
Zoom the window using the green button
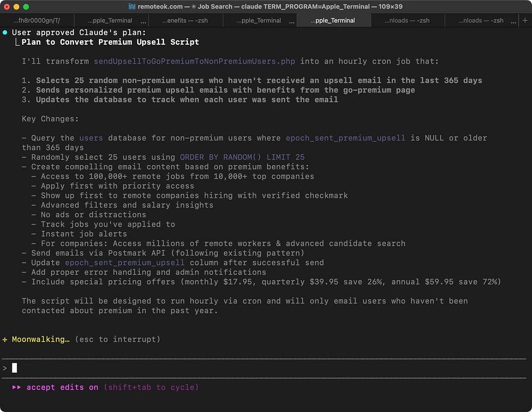(x=26, y=7)
